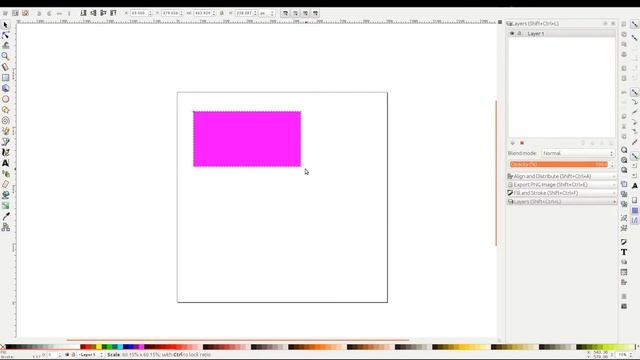Viewport: 640px width, 360px height.
Task: Select the Star and Polygon tool
Action: tap(5, 110)
